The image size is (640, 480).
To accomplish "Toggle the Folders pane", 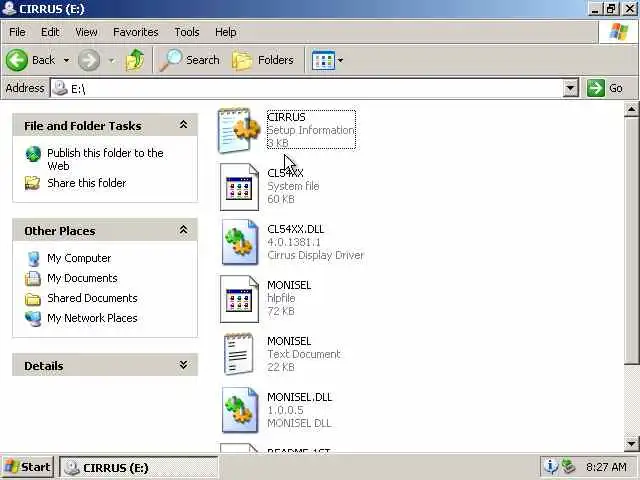I will tap(263, 60).
